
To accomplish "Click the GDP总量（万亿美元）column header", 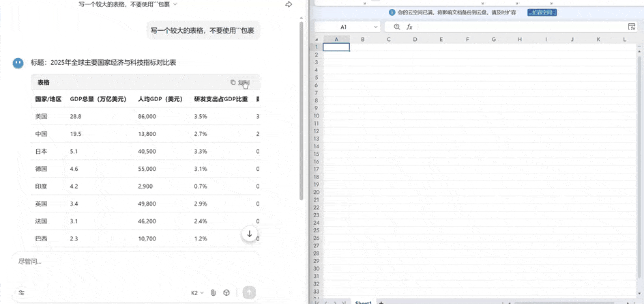I will pos(98,99).
